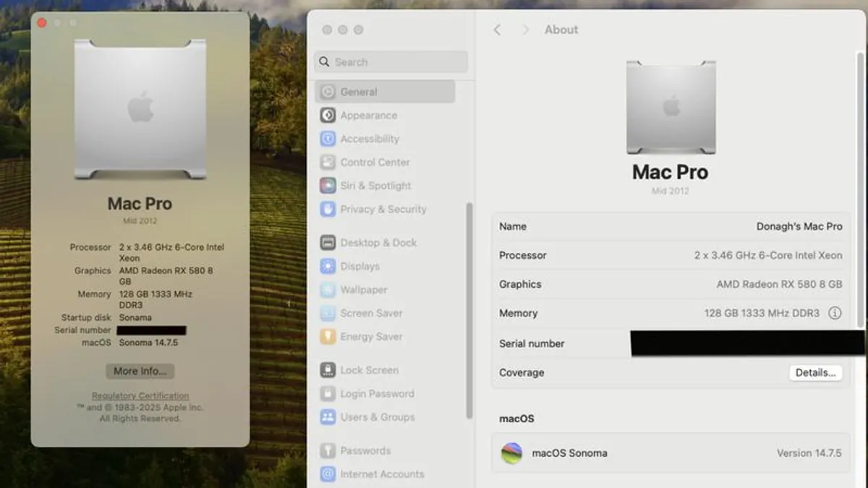Click the Search field in System Settings

391,62
